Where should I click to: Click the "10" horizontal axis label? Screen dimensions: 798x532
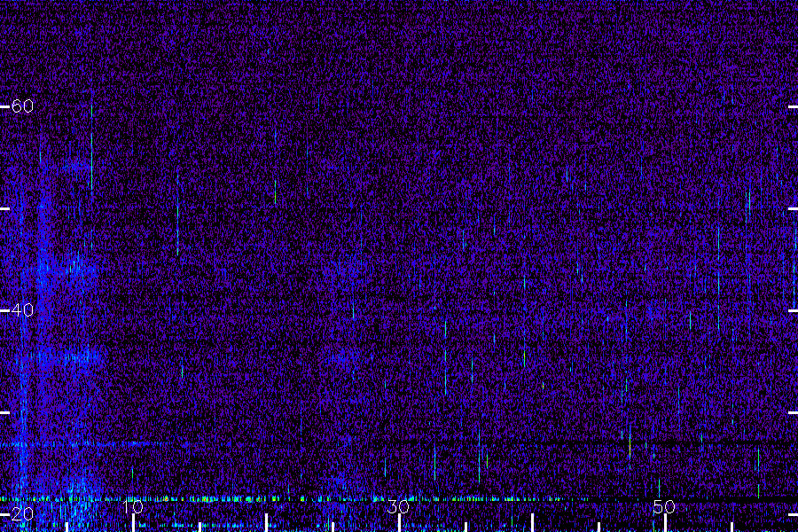[x=132, y=507]
